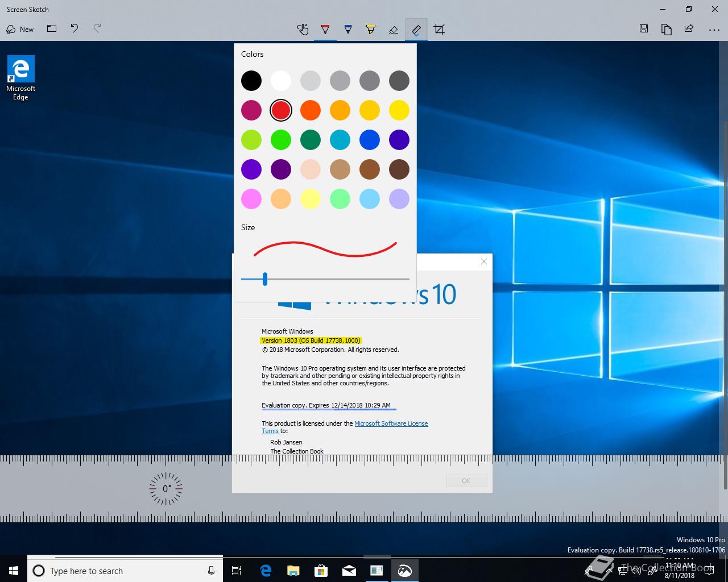Pick the light gray color swatch
This screenshot has width=728, height=582.
pyautogui.click(x=311, y=81)
